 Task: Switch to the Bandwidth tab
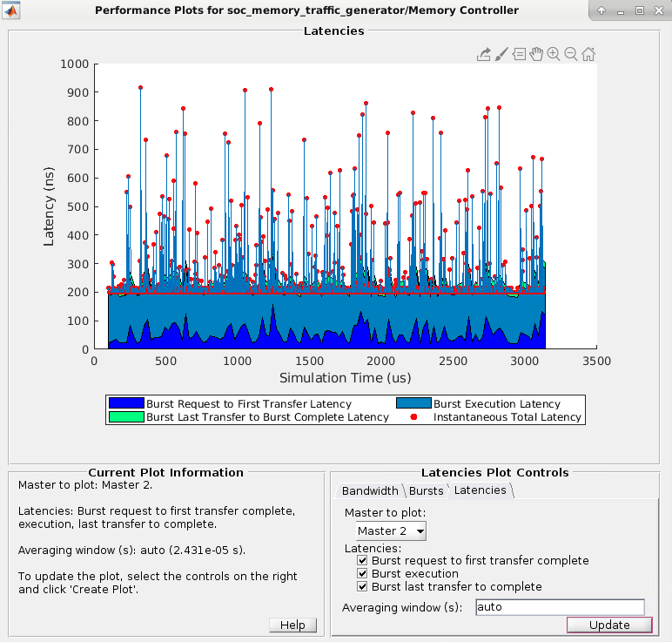(x=370, y=490)
